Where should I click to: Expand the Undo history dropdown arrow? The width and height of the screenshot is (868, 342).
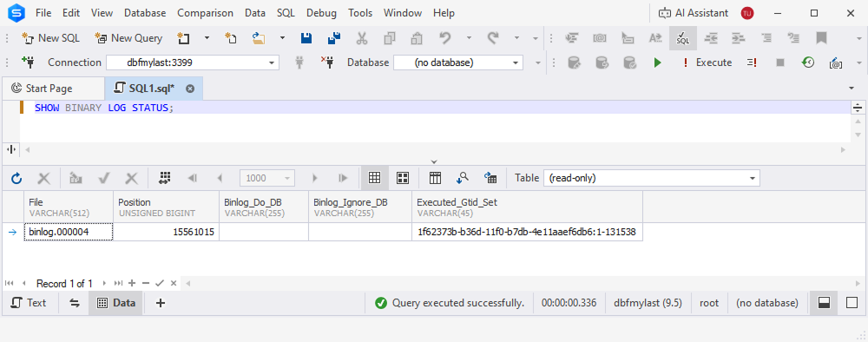pyautogui.click(x=469, y=38)
